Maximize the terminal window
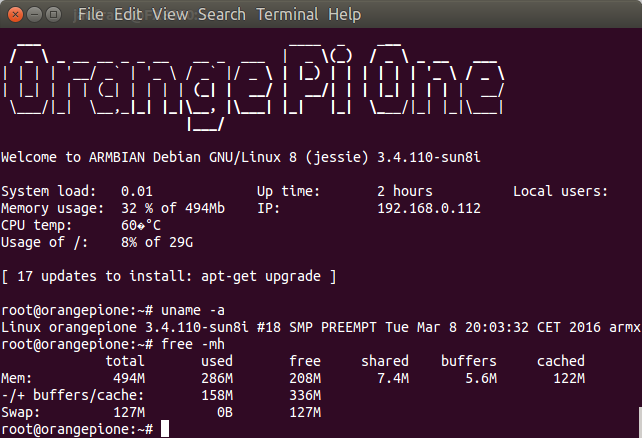 tap(53, 15)
